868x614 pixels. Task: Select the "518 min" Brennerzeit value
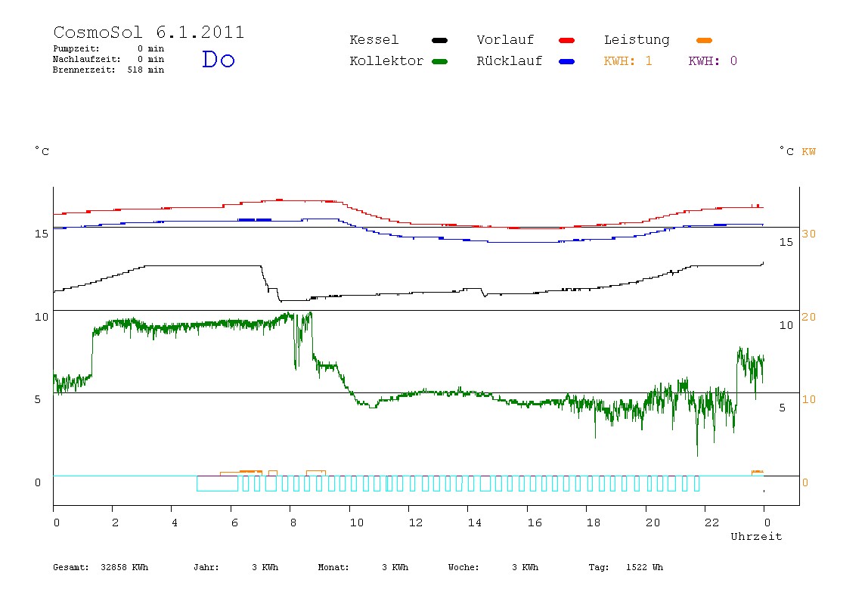tap(146, 70)
